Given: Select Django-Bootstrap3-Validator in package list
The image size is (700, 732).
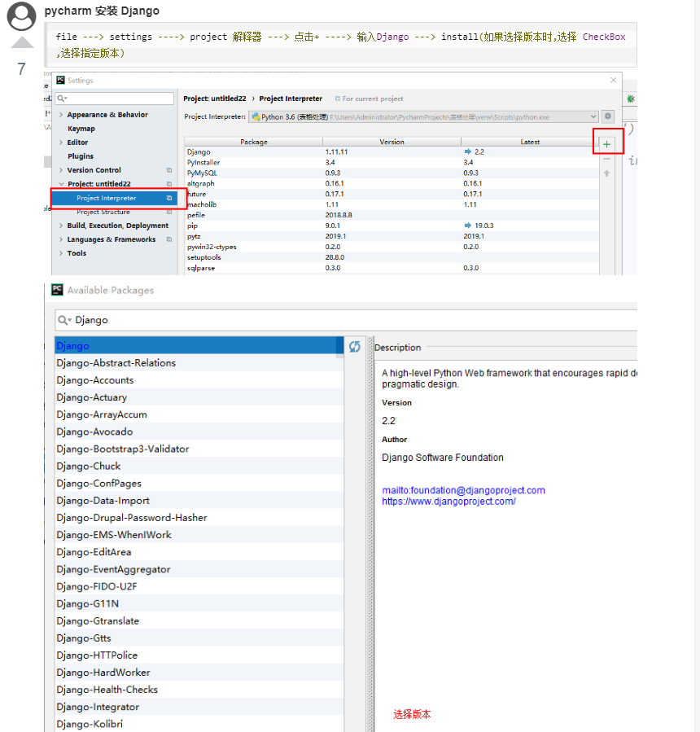Looking at the screenshot, I should (199, 449).
